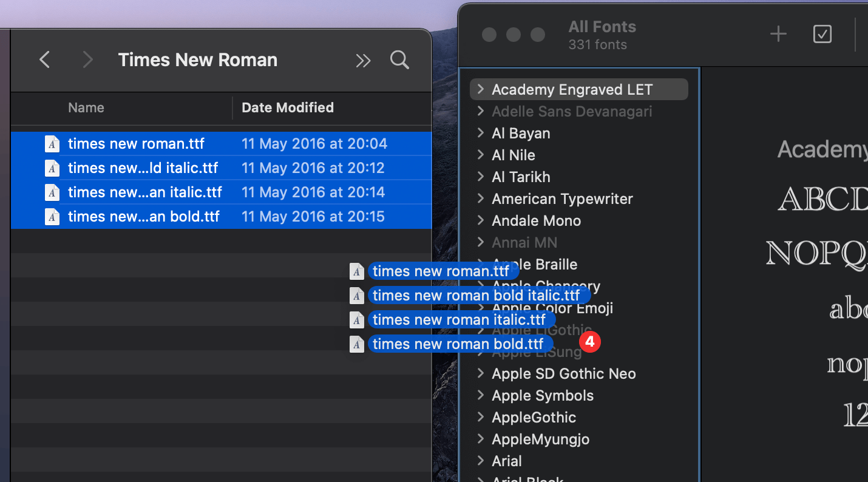Open the Finder search
The image size is (868, 482).
point(399,59)
